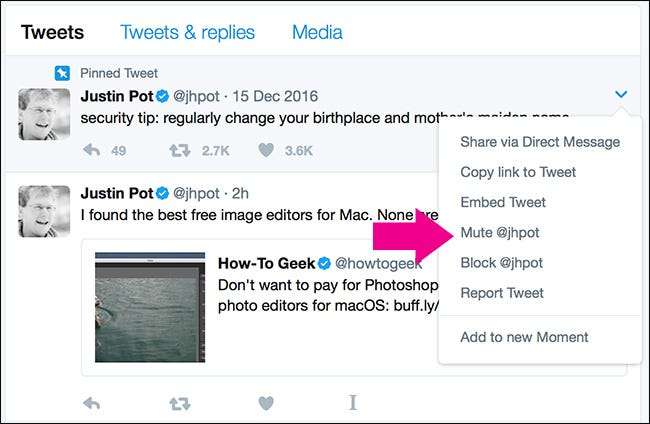Click Add to new Moment
Screen dimensions: 650x424
coord(524,337)
